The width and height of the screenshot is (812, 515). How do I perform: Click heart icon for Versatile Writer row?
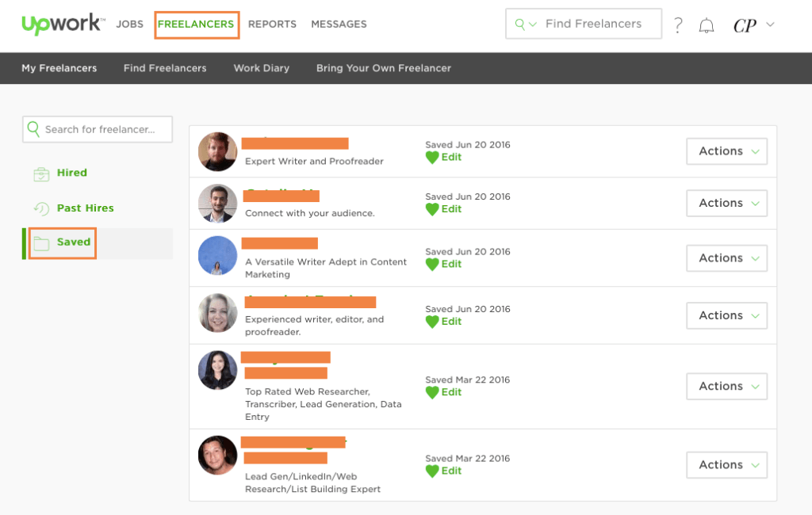[432, 264]
